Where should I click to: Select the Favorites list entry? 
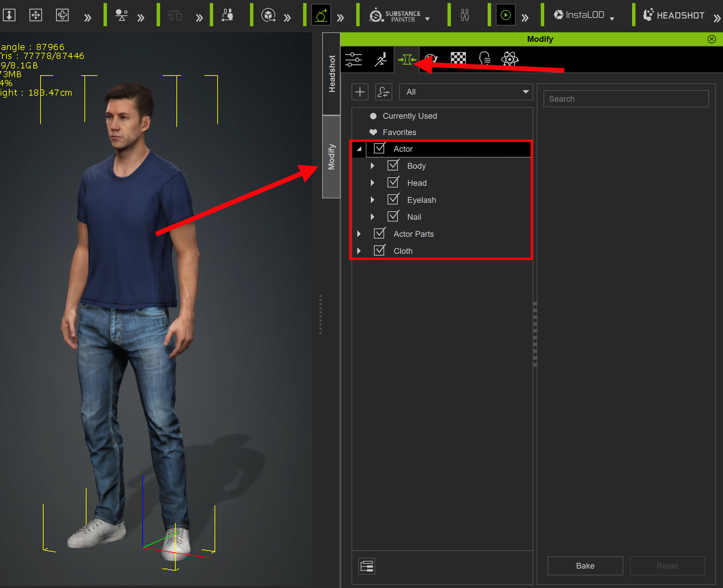[399, 132]
